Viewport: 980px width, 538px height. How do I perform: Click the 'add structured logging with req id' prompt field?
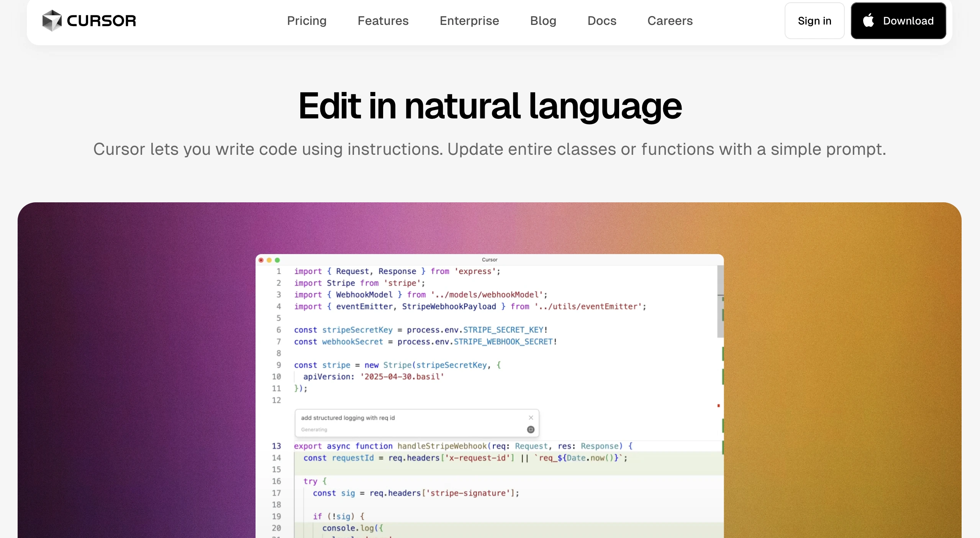(348, 418)
